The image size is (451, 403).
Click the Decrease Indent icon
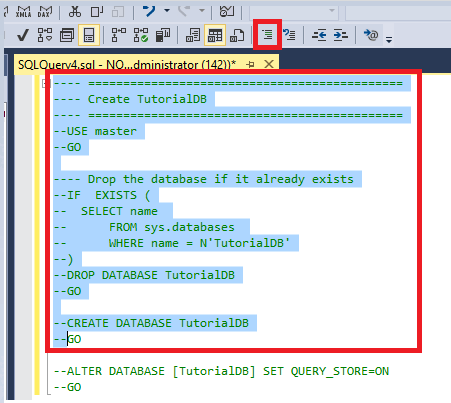319,35
